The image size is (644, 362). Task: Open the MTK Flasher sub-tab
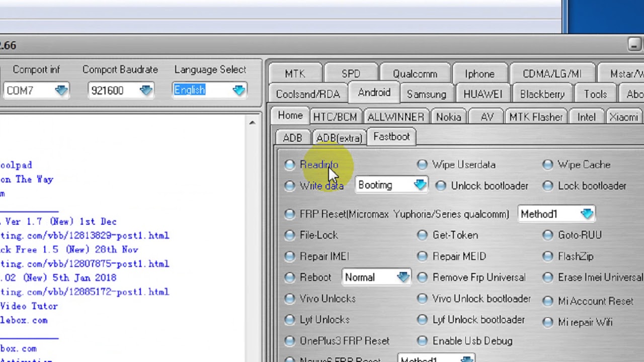tap(536, 117)
